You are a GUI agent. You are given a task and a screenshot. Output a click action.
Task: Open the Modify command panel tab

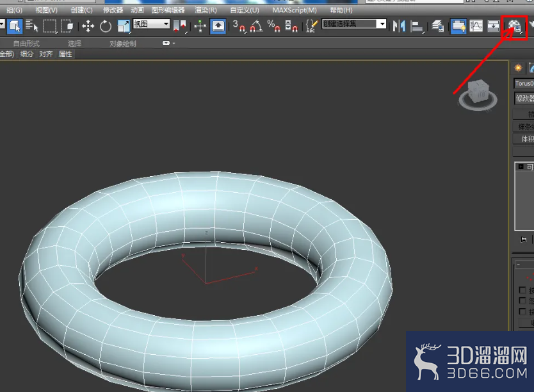point(531,68)
